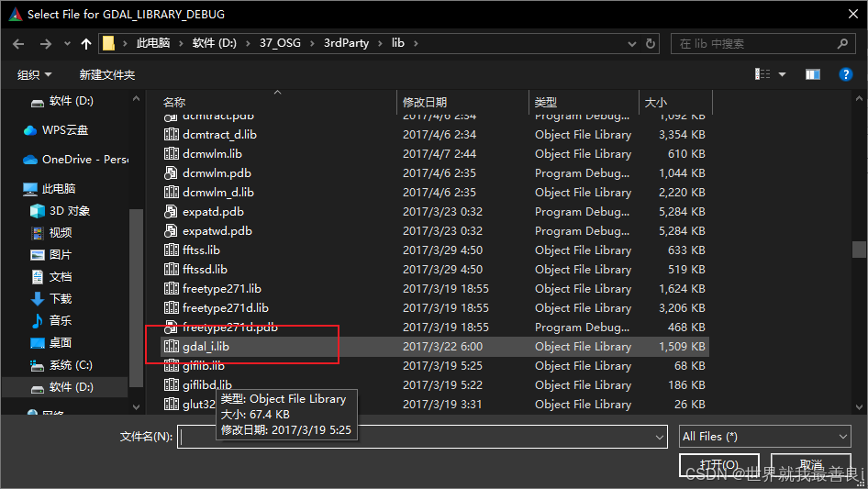This screenshot has width=868, height=489.
Task: Open the help question mark
Action: (x=845, y=74)
